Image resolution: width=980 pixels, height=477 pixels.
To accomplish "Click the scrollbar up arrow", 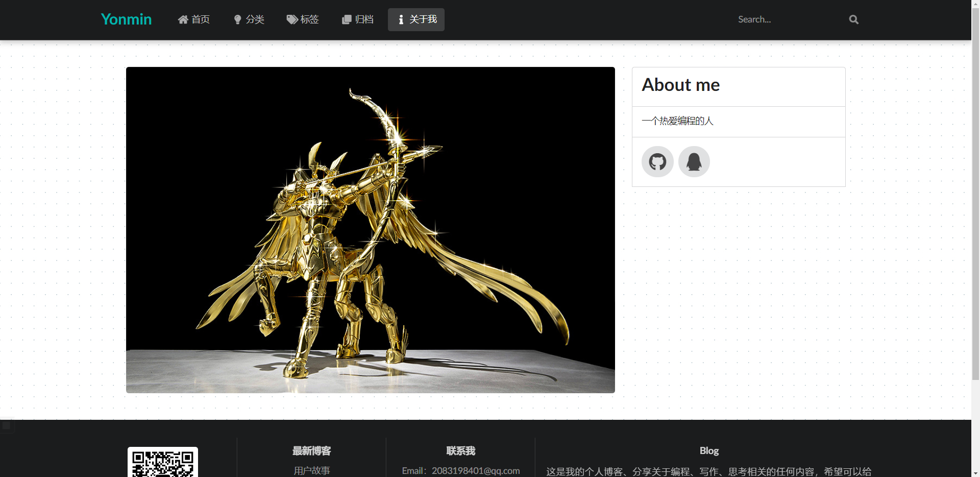I will click(975, 4).
